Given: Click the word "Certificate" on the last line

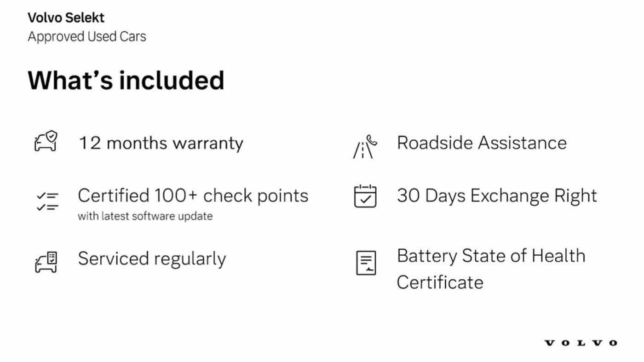Looking at the screenshot, I should (440, 282).
